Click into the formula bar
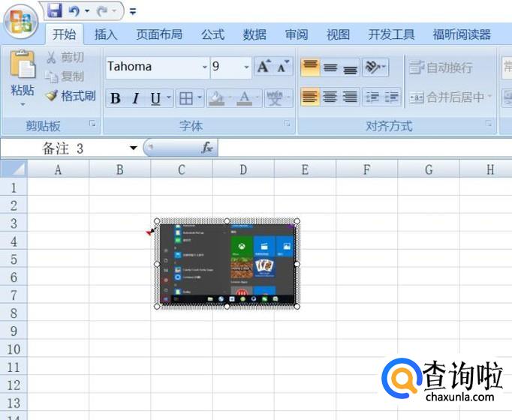This screenshot has width=512, height=420. tap(365, 148)
